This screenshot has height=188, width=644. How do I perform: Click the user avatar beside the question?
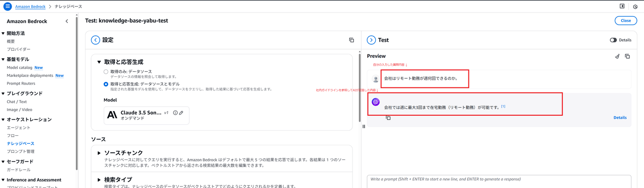coord(375,79)
